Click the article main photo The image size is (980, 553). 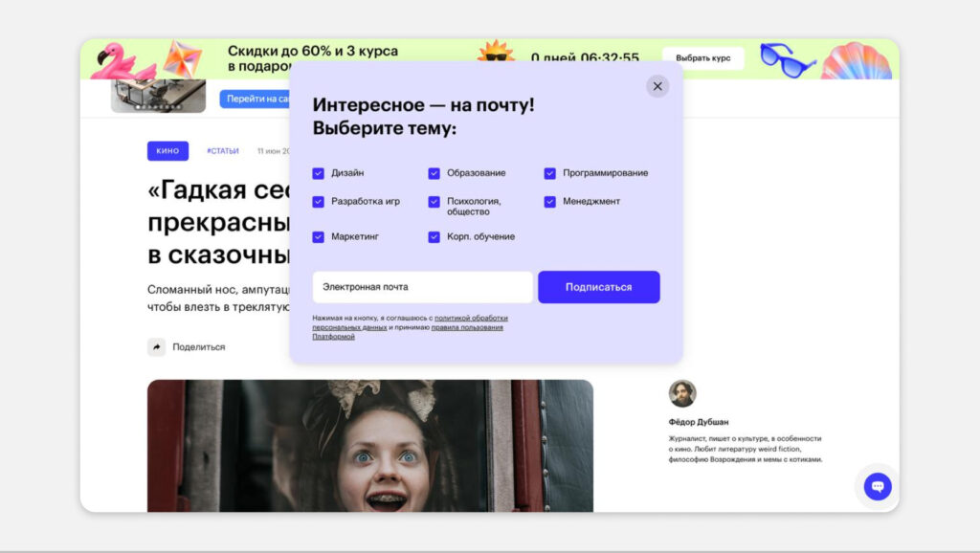coord(370,446)
